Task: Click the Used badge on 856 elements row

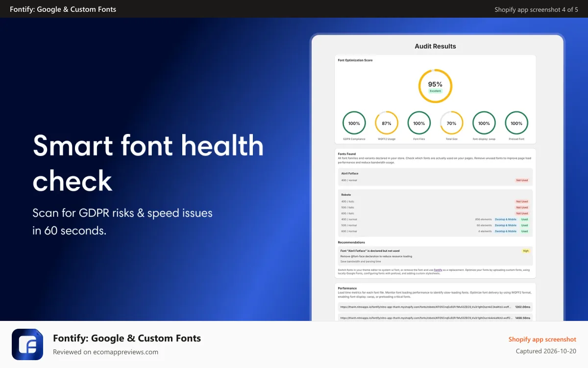Action: coord(525,219)
